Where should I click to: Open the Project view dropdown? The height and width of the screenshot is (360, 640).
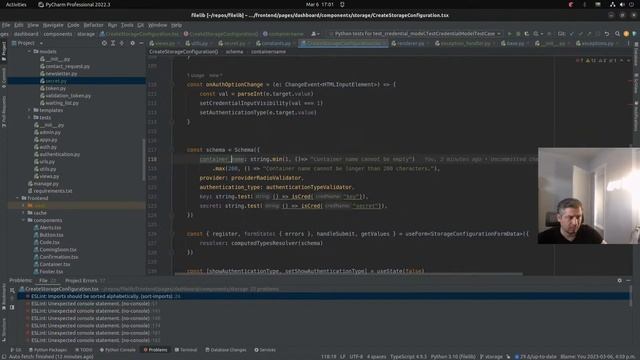tap(28, 43)
